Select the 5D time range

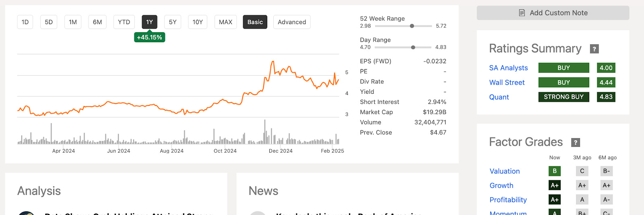point(49,22)
